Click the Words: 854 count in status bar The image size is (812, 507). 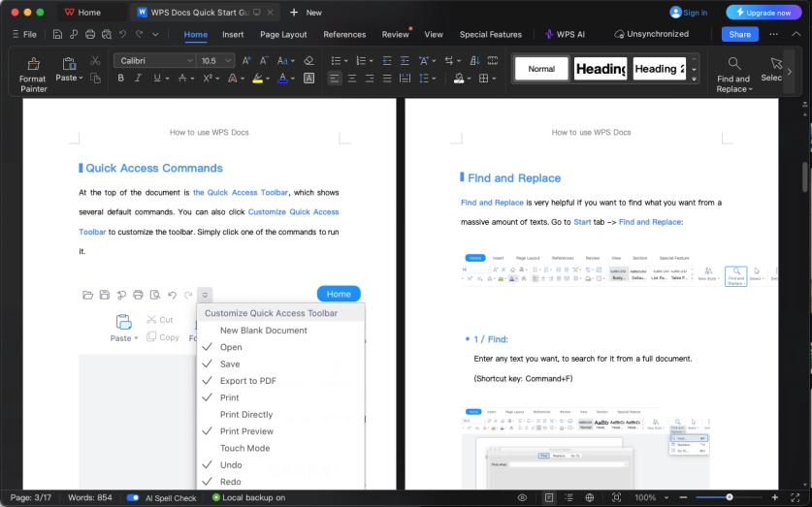89,497
